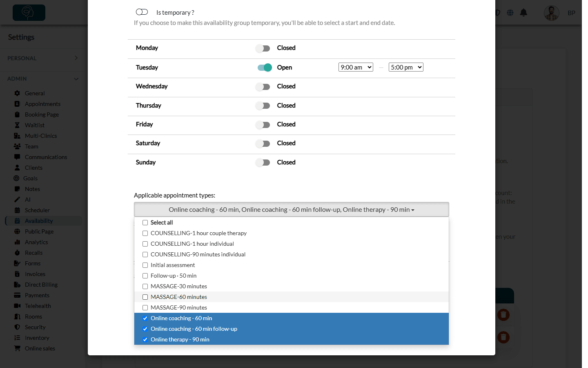
Task: Click the Security shield icon in sidebar
Action: pos(17,327)
